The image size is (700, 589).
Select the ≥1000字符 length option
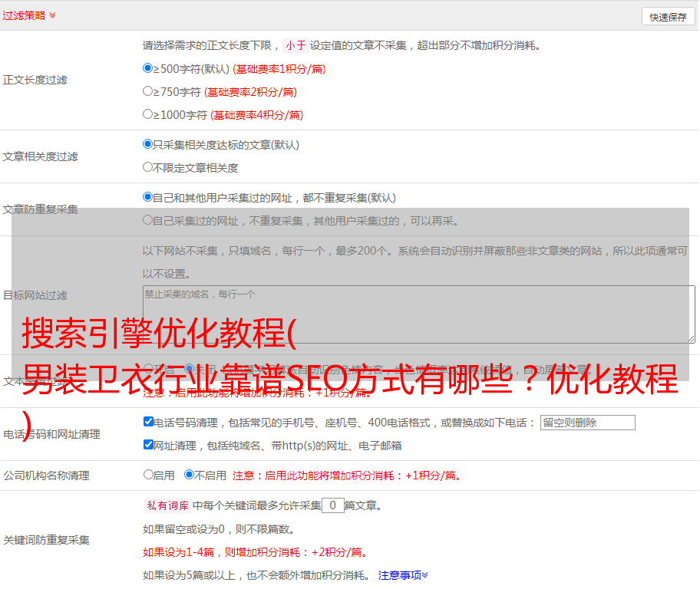tap(147, 114)
